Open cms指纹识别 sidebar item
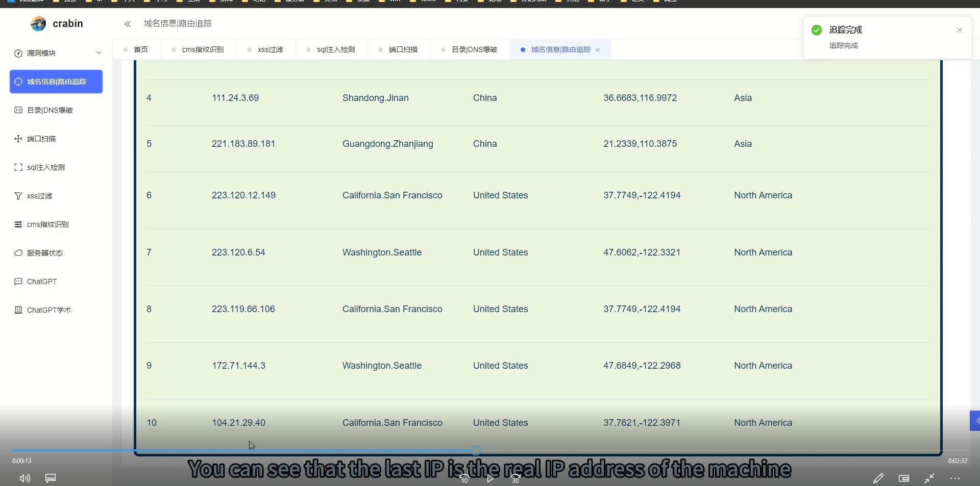 tap(56, 224)
